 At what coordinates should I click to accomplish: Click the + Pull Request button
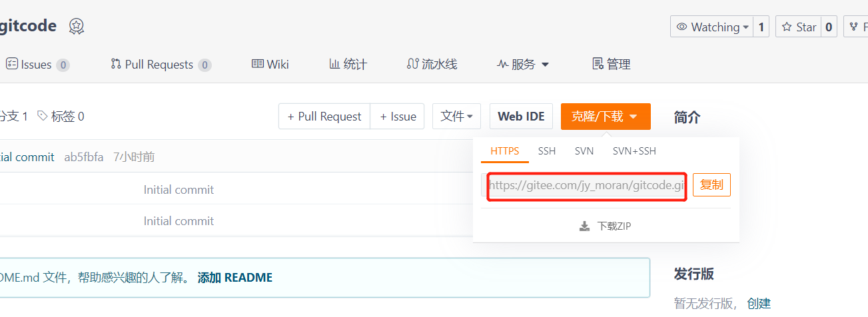(324, 116)
